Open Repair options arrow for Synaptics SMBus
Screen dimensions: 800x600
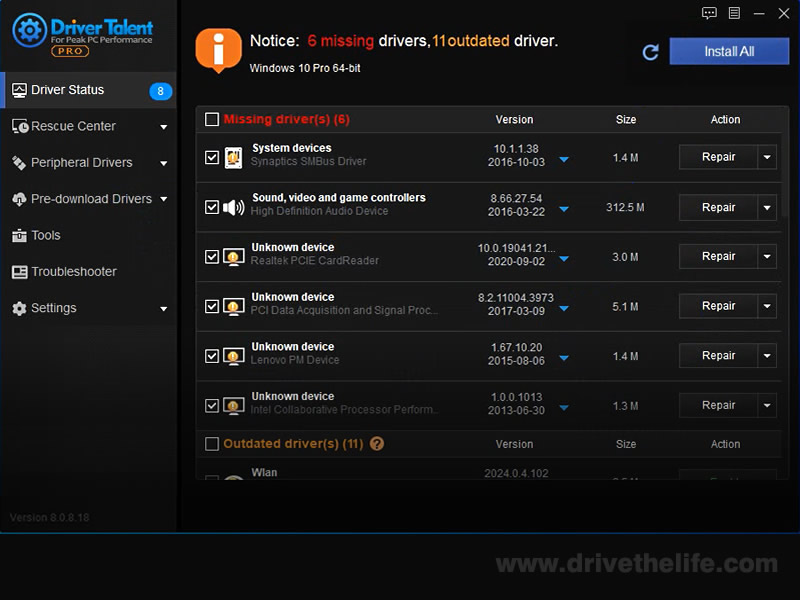click(767, 157)
